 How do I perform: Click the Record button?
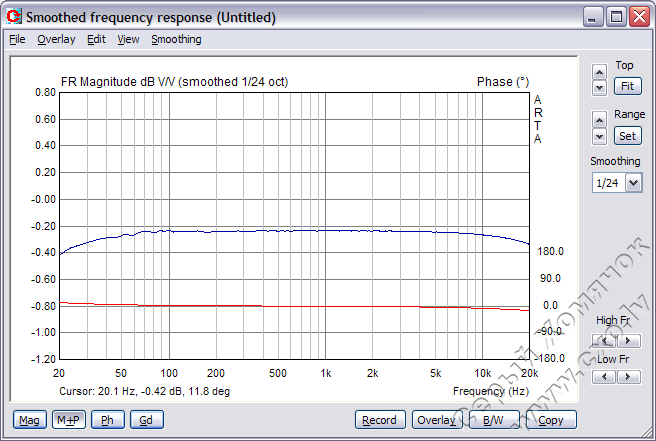coord(380,420)
